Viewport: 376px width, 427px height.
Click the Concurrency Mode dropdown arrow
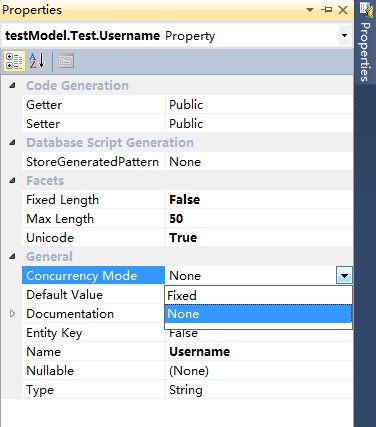point(344,276)
